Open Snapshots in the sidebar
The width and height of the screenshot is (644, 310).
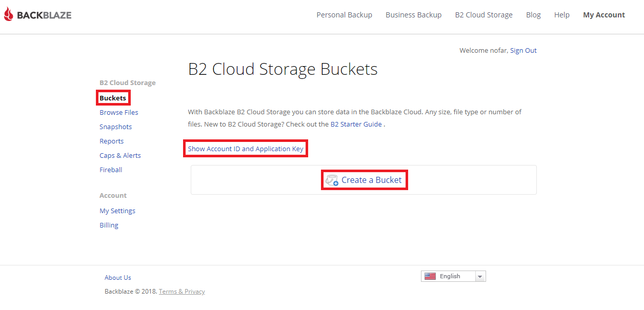[x=115, y=127]
